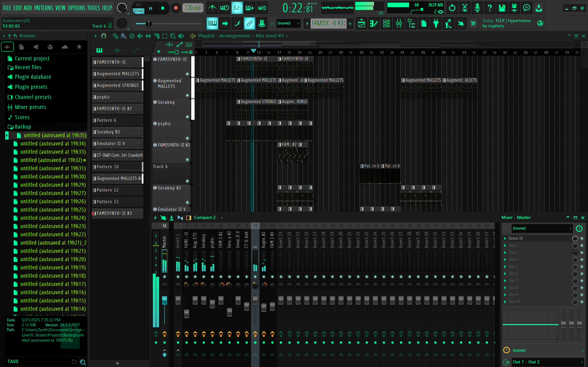Switch PAT/SONG mode toggle
The height and width of the screenshot is (367, 588).
pyautogui.click(x=138, y=8)
